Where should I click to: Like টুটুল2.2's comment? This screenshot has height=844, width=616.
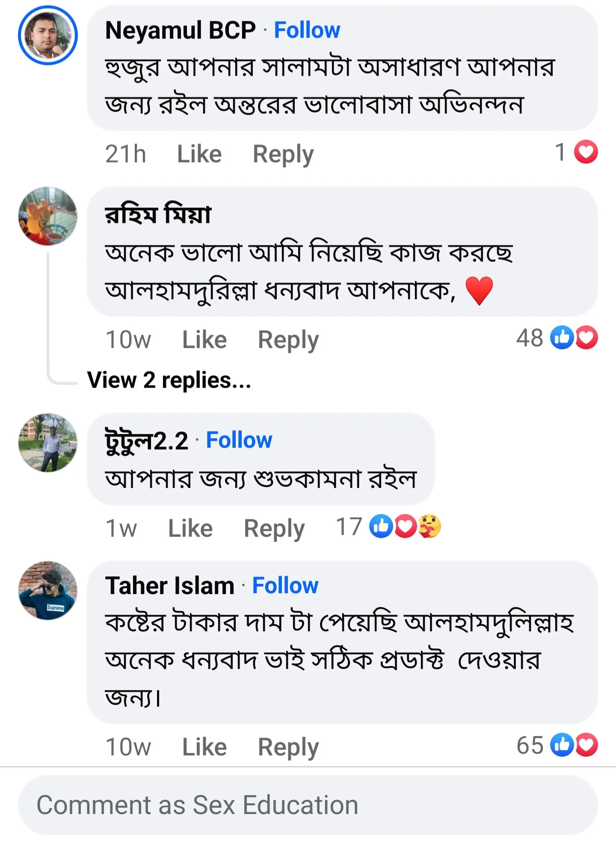(x=190, y=528)
